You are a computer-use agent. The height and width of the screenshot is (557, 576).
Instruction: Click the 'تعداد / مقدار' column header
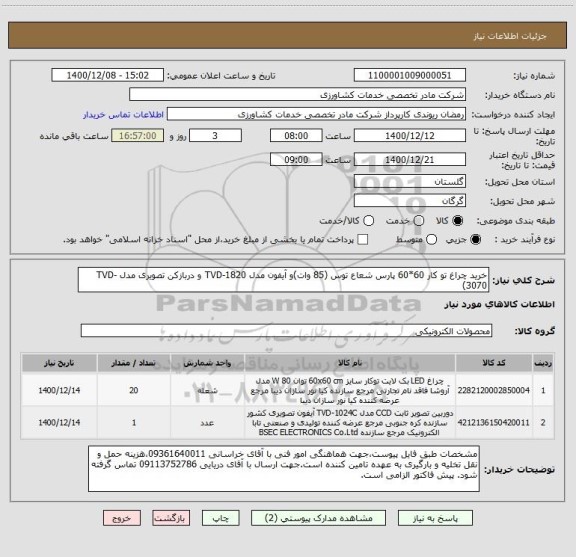click(x=134, y=363)
